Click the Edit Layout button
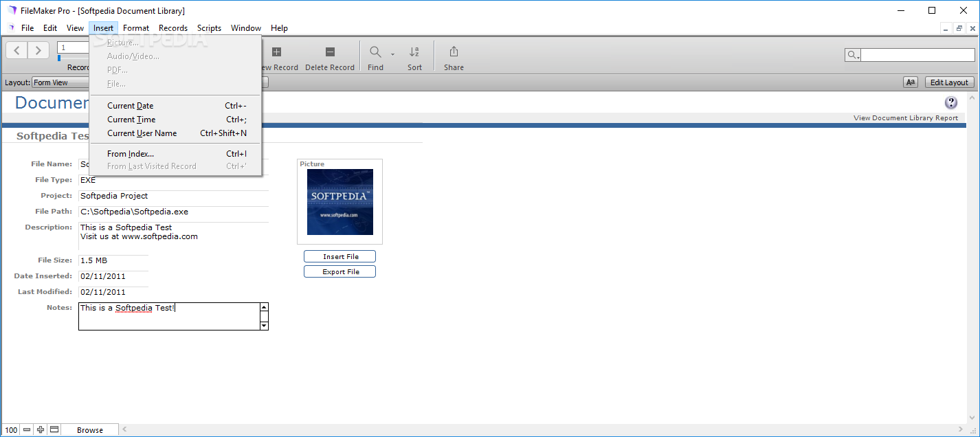The width and height of the screenshot is (980, 437). [949, 82]
